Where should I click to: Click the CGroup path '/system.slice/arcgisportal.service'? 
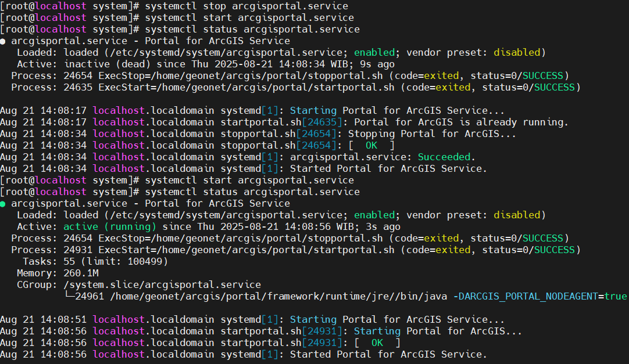click(162, 284)
